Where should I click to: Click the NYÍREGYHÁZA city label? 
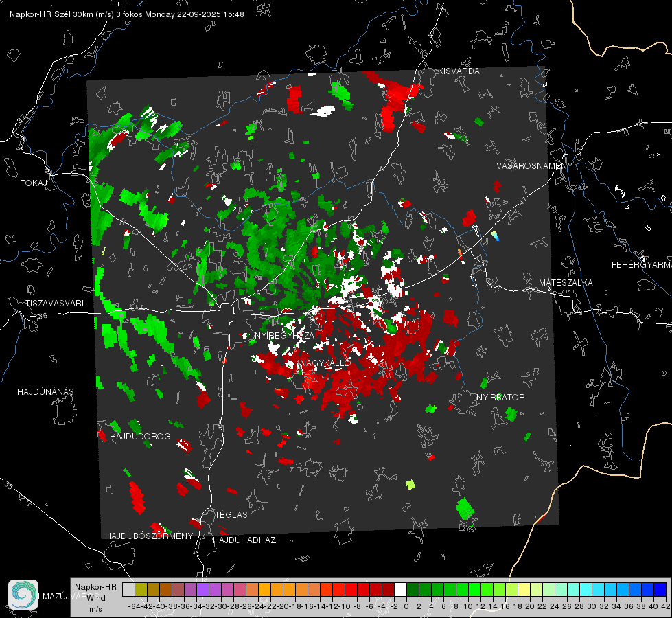click(x=284, y=335)
